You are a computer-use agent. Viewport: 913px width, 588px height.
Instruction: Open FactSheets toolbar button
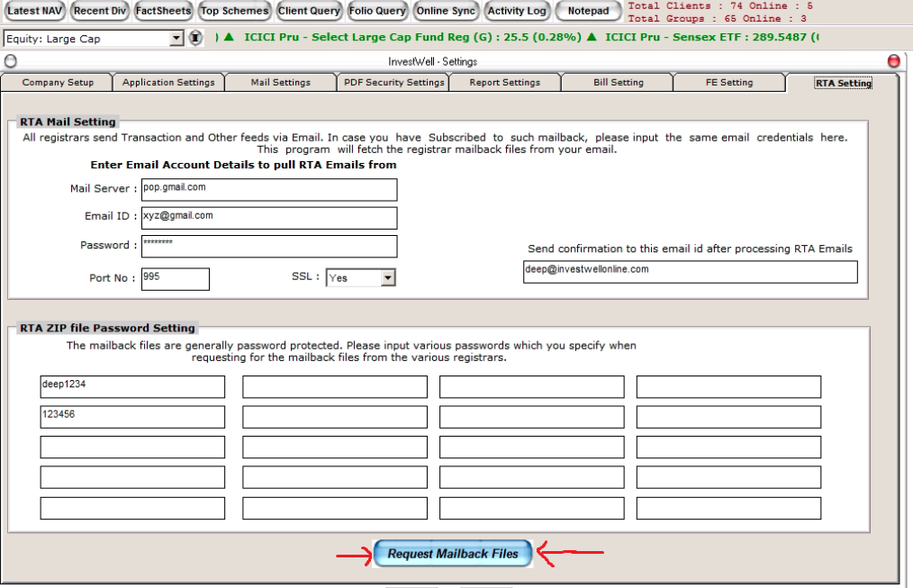click(163, 11)
